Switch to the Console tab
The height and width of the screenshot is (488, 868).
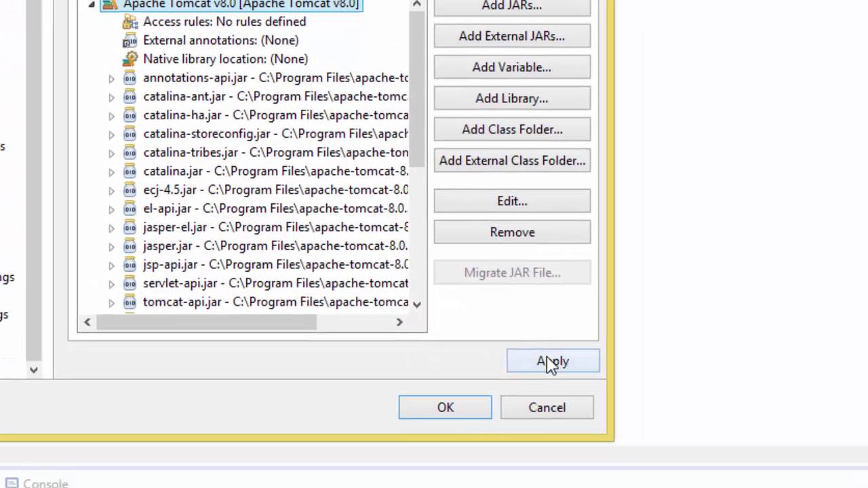click(x=37, y=483)
